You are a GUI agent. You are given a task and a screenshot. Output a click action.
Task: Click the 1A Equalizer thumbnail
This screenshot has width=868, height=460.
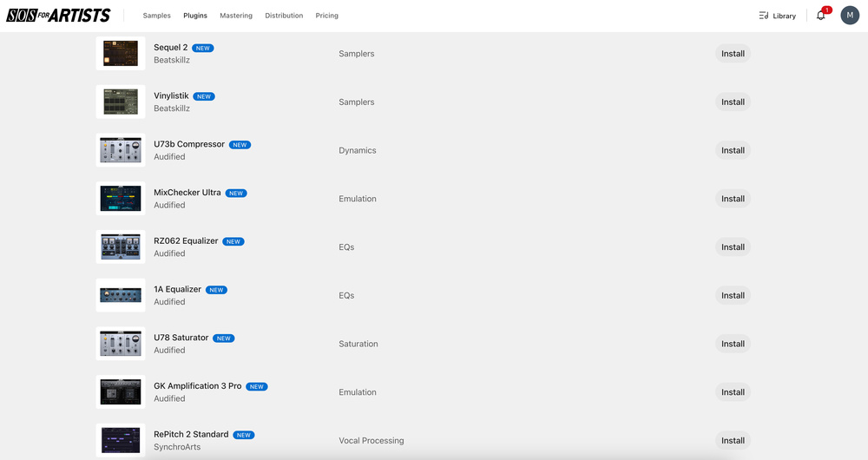click(x=121, y=295)
